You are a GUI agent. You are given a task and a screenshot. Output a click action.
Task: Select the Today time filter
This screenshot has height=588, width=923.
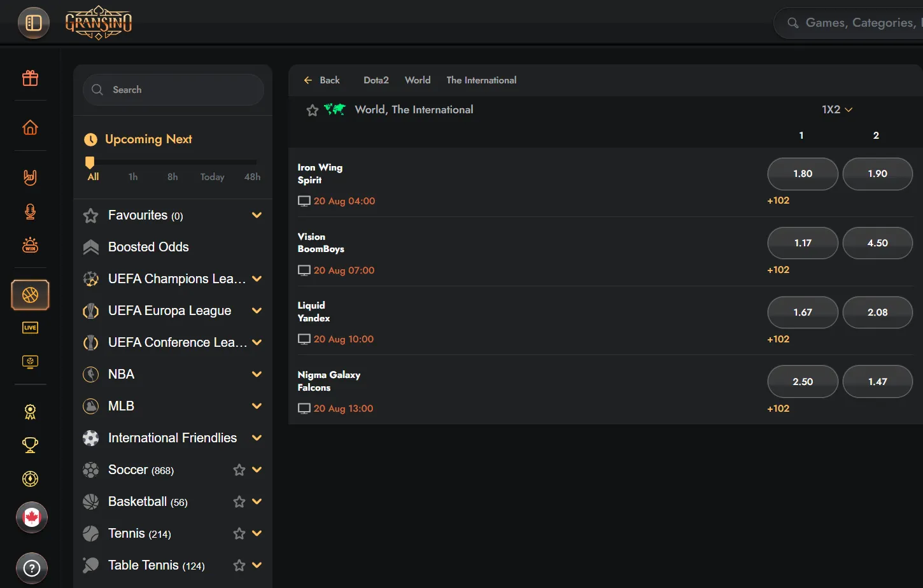pyautogui.click(x=213, y=177)
